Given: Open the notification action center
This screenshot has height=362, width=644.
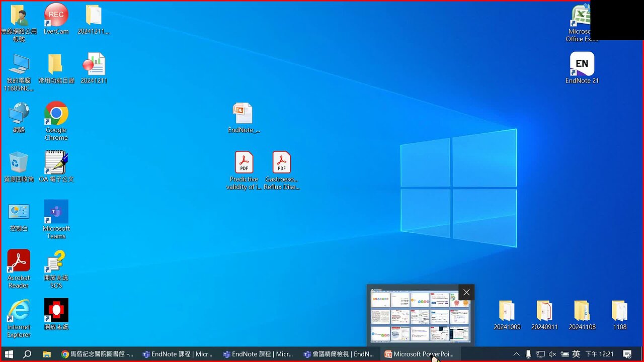Looking at the screenshot, I should click(x=627, y=354).
